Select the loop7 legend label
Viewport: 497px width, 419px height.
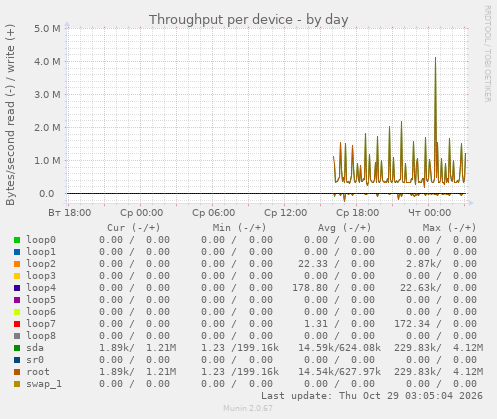click(x=41, y=324)
